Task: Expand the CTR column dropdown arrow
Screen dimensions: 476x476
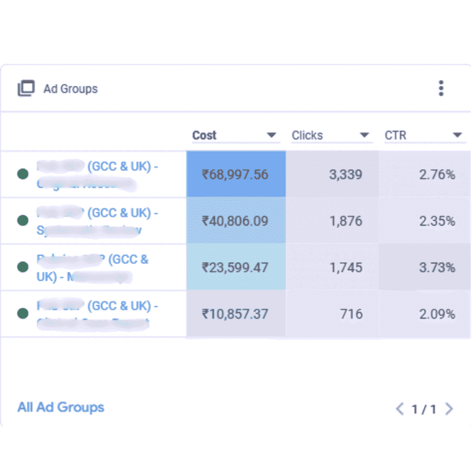Action: [x=457, y=135]
